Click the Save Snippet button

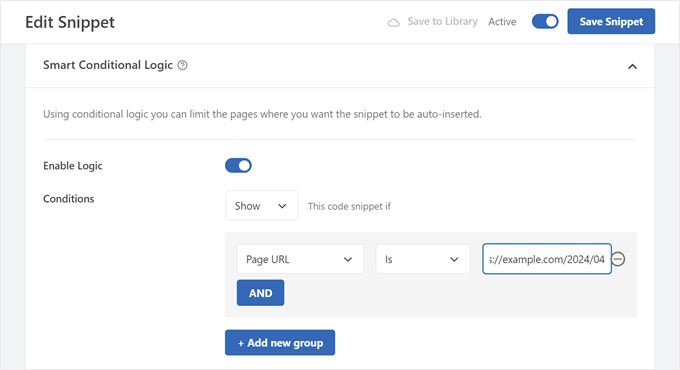611,21
